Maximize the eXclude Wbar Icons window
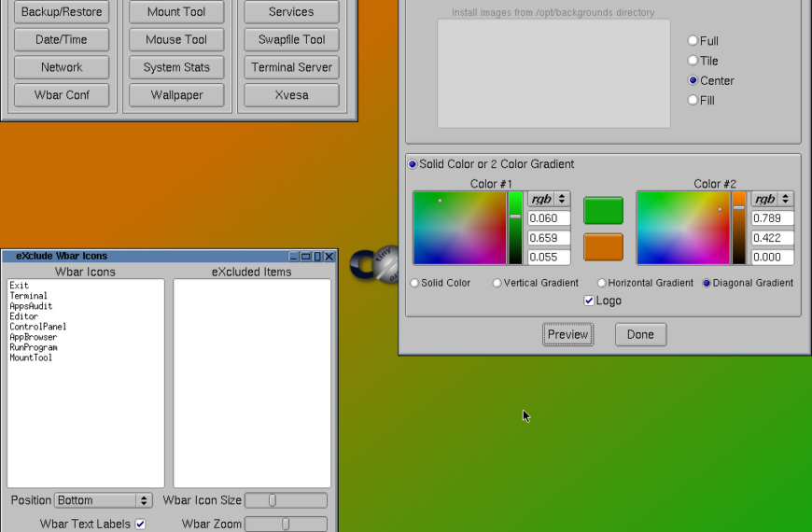 coord(305,257)
